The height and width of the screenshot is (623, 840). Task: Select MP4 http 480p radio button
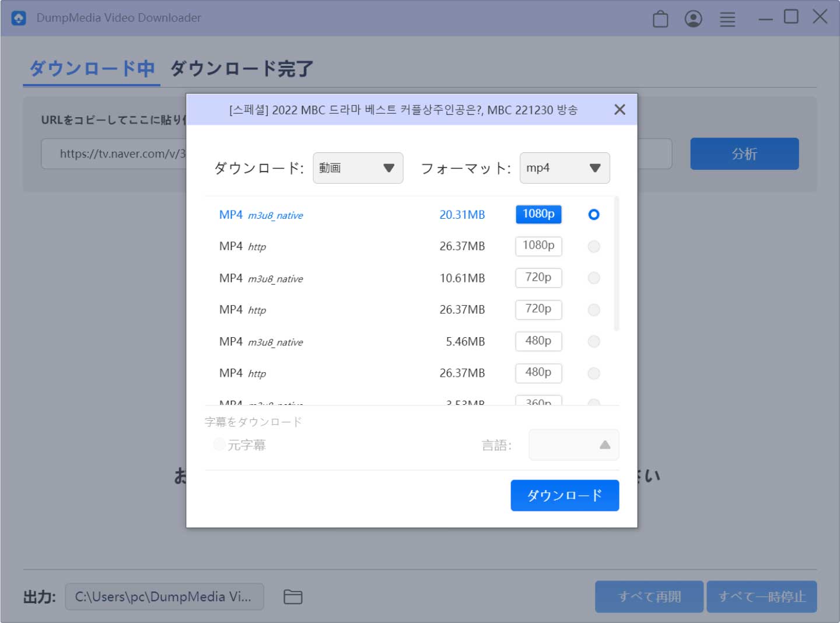coord(594,373)
